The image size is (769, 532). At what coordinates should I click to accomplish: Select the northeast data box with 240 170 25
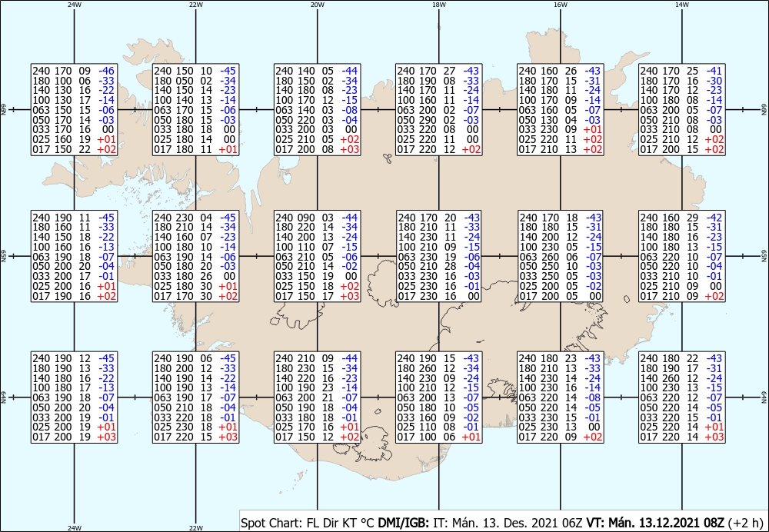(681, 110)
